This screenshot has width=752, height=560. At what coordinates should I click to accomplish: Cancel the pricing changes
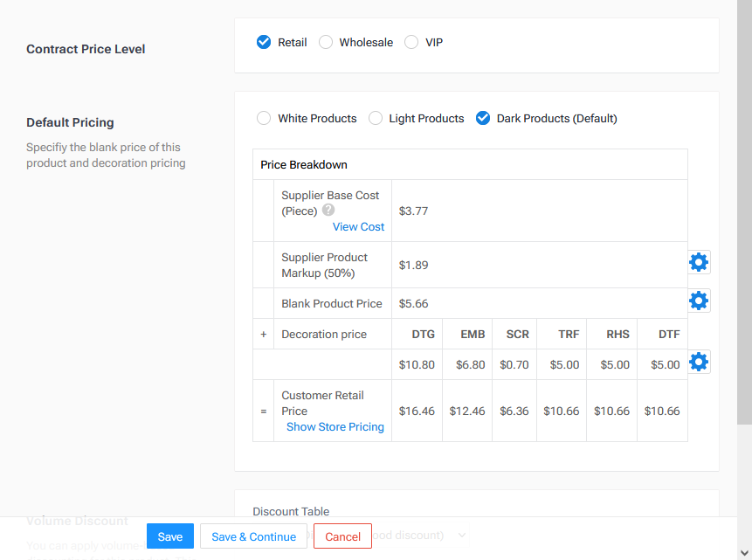pos(342,536)
